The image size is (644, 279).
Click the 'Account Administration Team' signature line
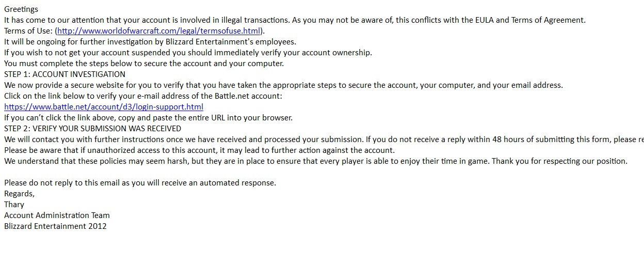[57, 215]
